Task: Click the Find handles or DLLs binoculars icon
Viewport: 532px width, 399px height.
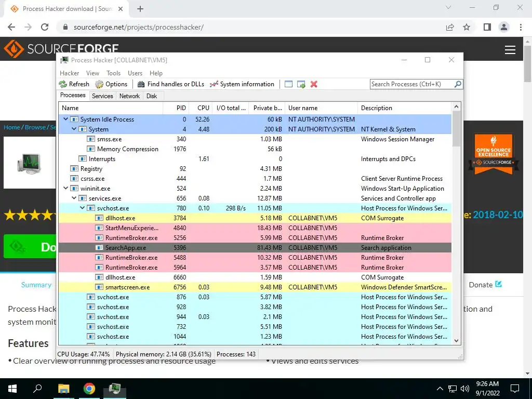Action: pyautogui.click(x=141, y=84)
